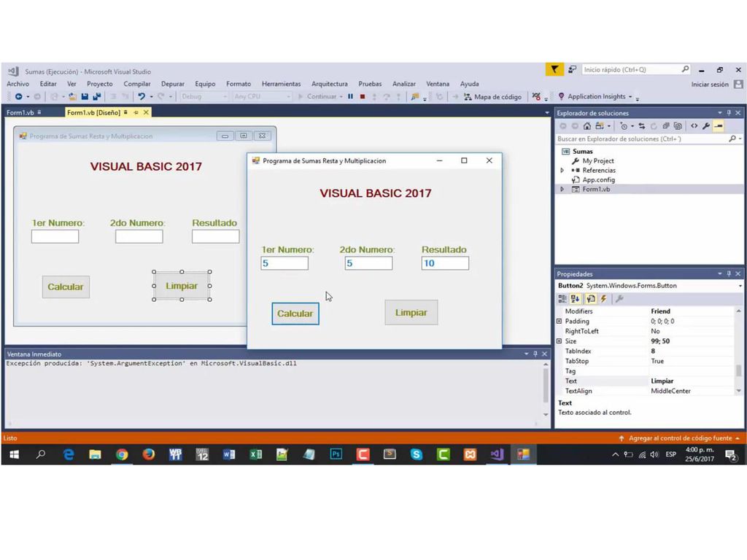
Task: Select the Limpiar button in the designer
Action: pyautogui.click(x=182, y=286)
